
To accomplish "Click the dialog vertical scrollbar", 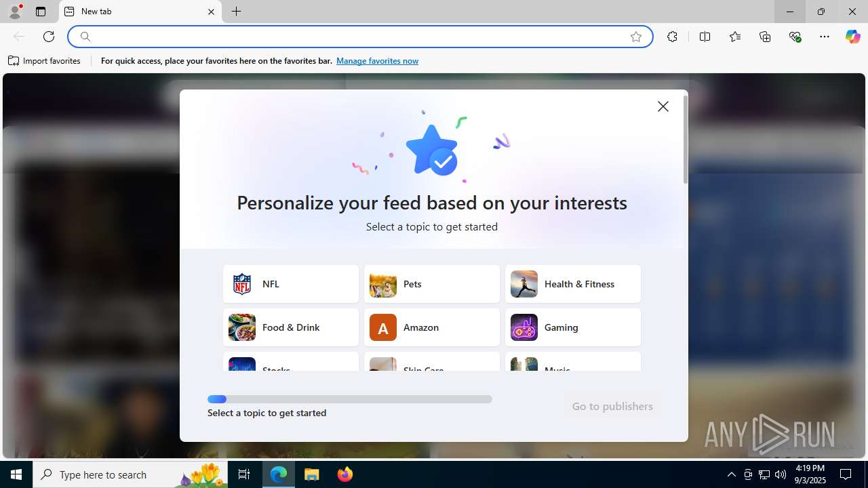I will (686, 140).
